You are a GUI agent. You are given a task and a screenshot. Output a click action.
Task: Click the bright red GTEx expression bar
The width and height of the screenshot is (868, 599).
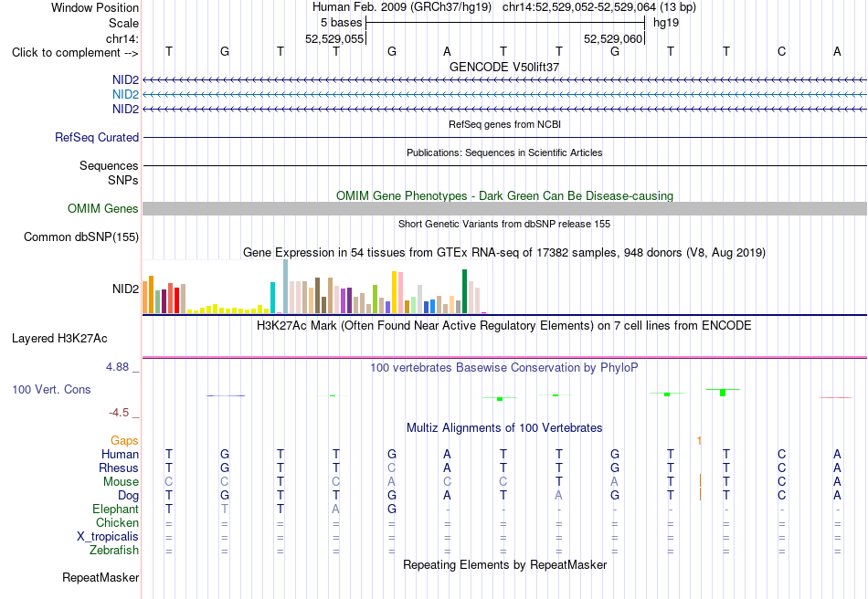tap(176, 300)
